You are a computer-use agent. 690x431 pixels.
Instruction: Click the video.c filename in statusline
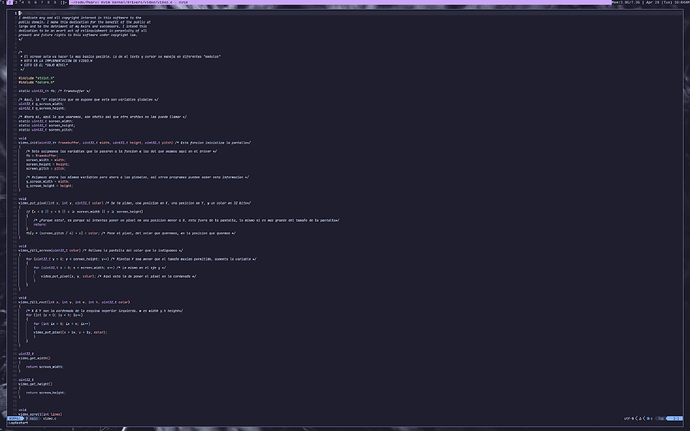pyautogui.click(x=49, y=419)
